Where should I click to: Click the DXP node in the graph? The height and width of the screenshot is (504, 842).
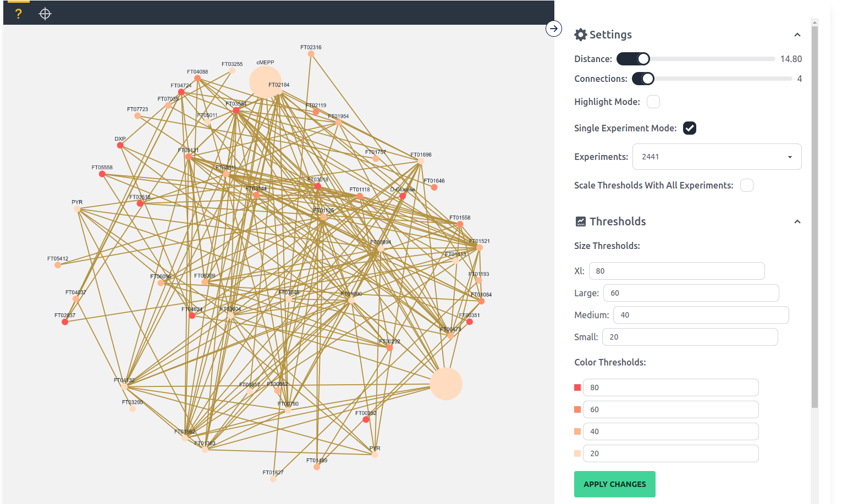point(120,145)
